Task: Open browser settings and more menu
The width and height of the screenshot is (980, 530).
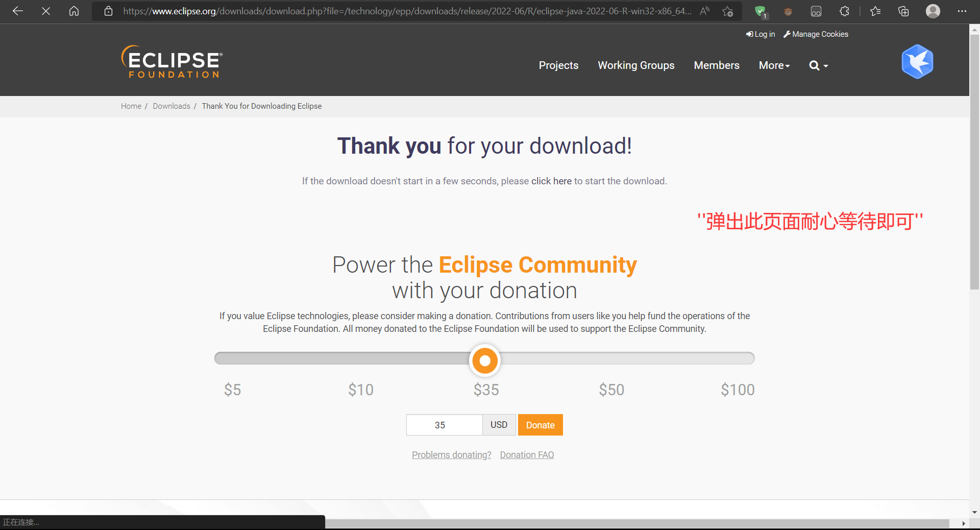Action: point(962,11)
